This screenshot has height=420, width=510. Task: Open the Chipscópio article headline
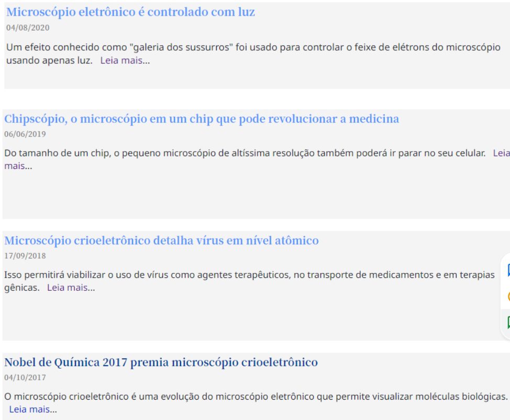pos(202,119)
